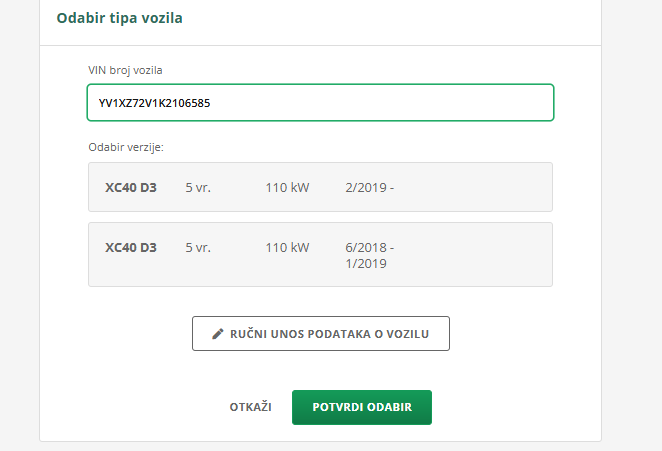Select the XC40 D3 version from 2/2019 onward
The image size is (662, 451).
pyautogui.click(x=320, y=187)
